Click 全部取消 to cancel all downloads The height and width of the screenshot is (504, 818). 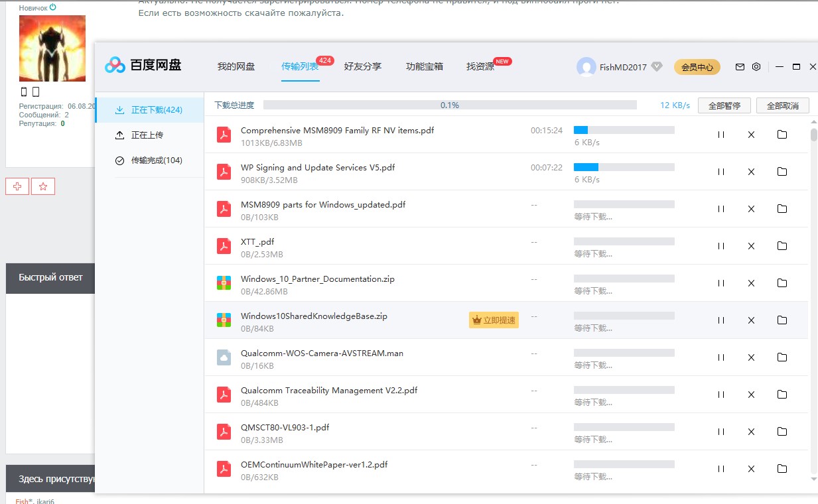pyautogui.click(x=782, y=105)
